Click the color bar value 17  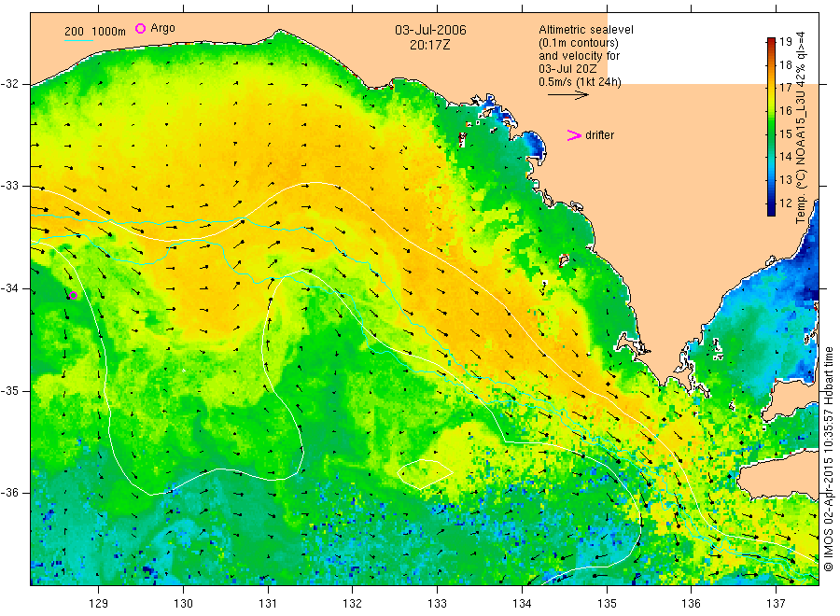785,88
